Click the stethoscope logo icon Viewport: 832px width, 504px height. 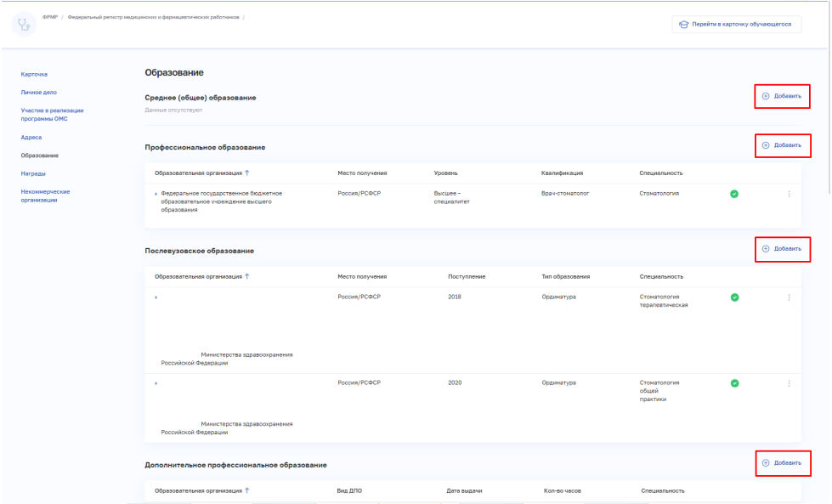pos(24,25)
